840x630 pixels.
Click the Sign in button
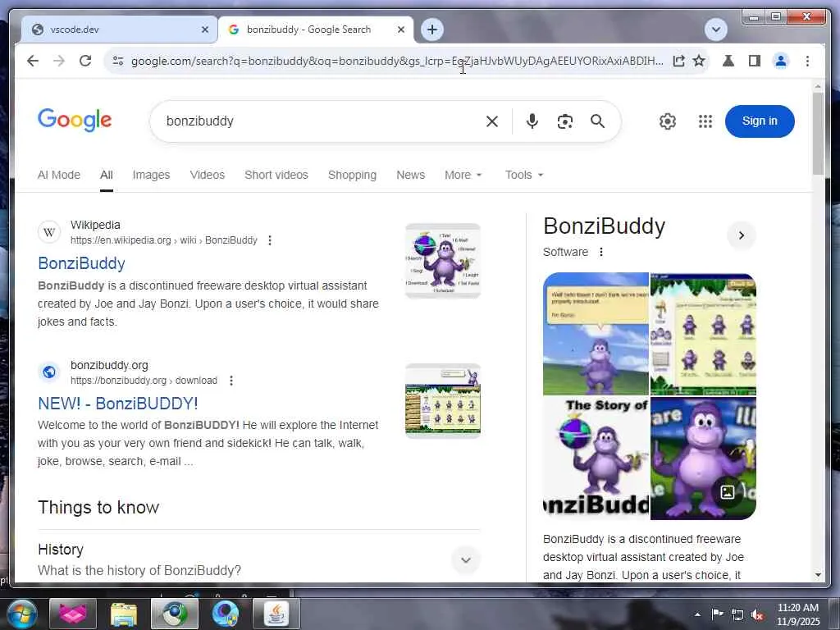760,121
